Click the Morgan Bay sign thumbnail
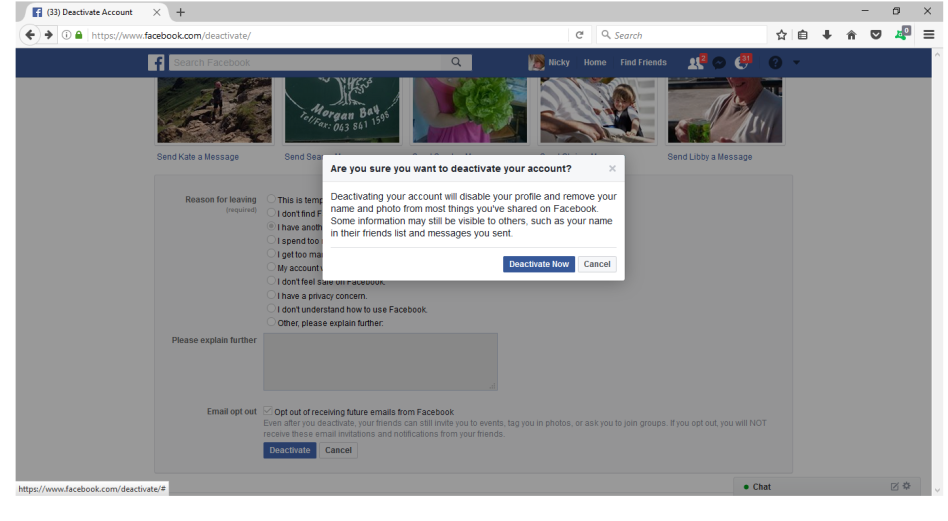 click(x=342, y=110)
